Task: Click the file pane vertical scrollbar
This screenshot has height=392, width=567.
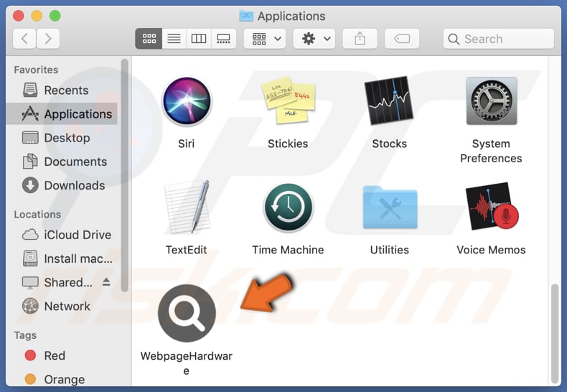Action: coord(556,333)
